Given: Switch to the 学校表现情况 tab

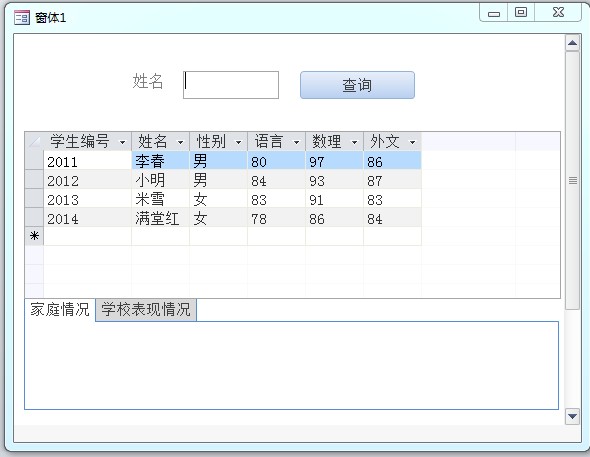Looking at the screenshot, I should (x=146, y=310).
